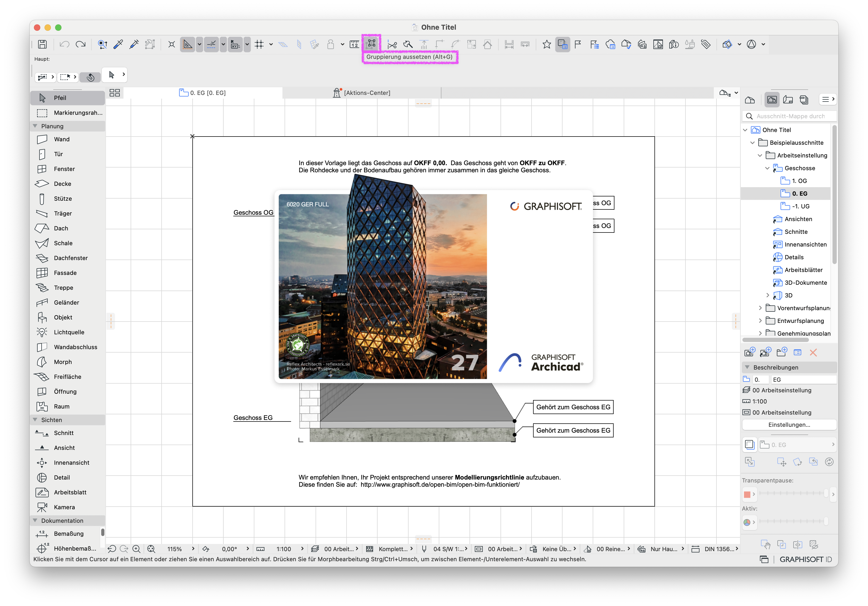Click the Einstellungen... button
This screenshot has width=868, height=606.
click(789, 425)
